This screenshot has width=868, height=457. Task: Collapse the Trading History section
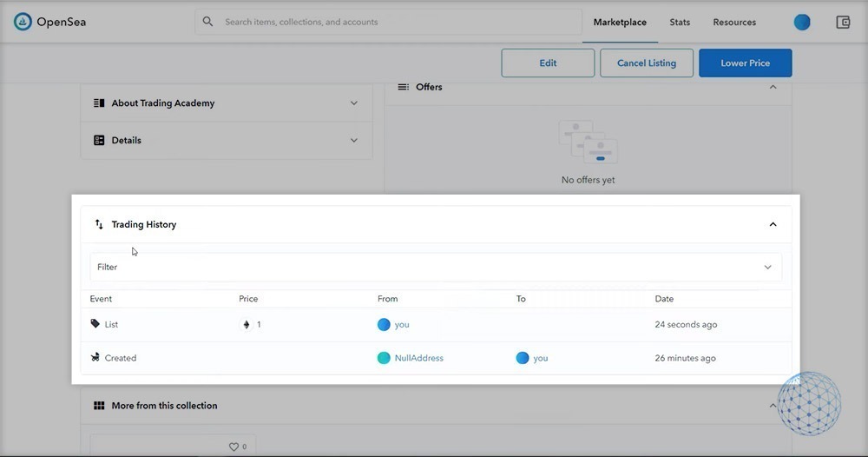(773, 224)
